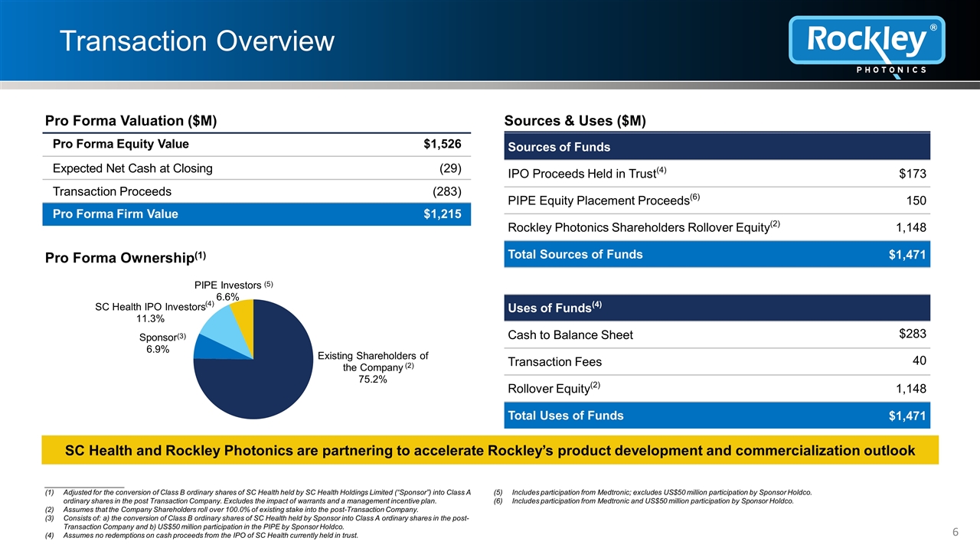Select 'Rollover Equity' in Uses table
Image resolution: width=980 pixels, height=551 pixels.
point(554,388)
